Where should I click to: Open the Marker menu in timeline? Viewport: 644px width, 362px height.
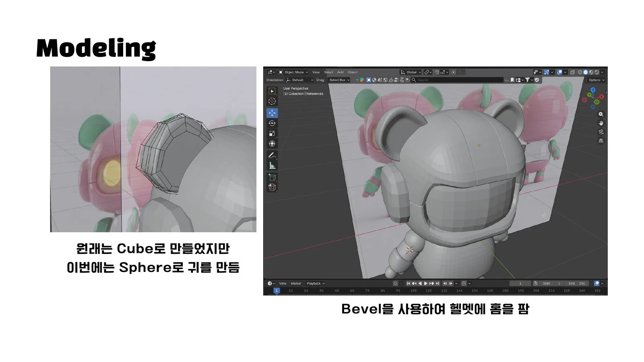pyautogui.click(x=296, y=284)
